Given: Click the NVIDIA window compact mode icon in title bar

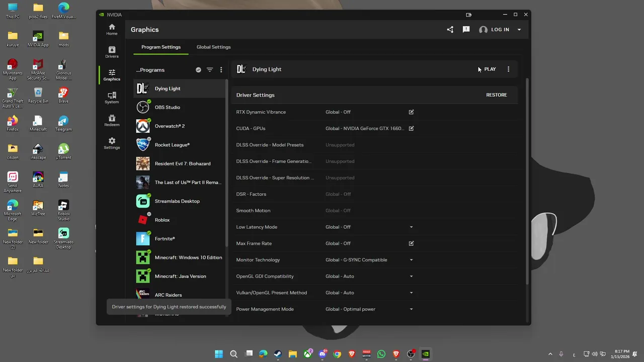Looking at the screenshot, I should pyautogui.click(x=469, y=15).
